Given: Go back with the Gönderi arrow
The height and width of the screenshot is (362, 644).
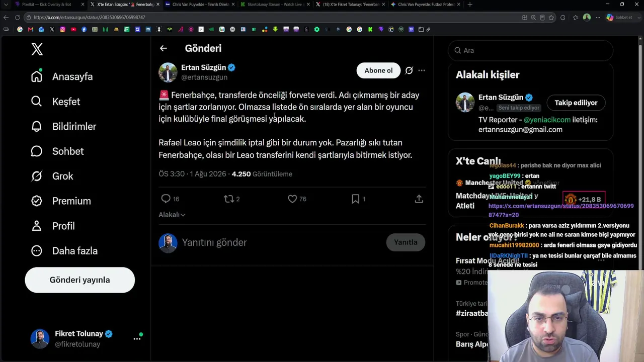Looking at the screenshot, I should point(164,48).
